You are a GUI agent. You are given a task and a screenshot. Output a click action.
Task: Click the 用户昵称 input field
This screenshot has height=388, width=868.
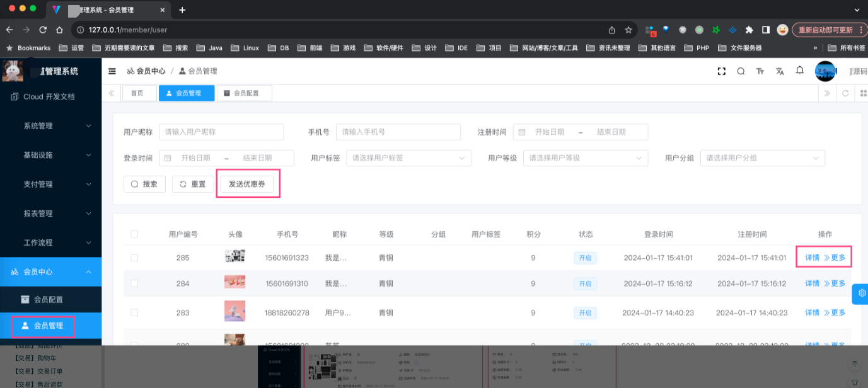pyautogui.click(x=221, y=132)
